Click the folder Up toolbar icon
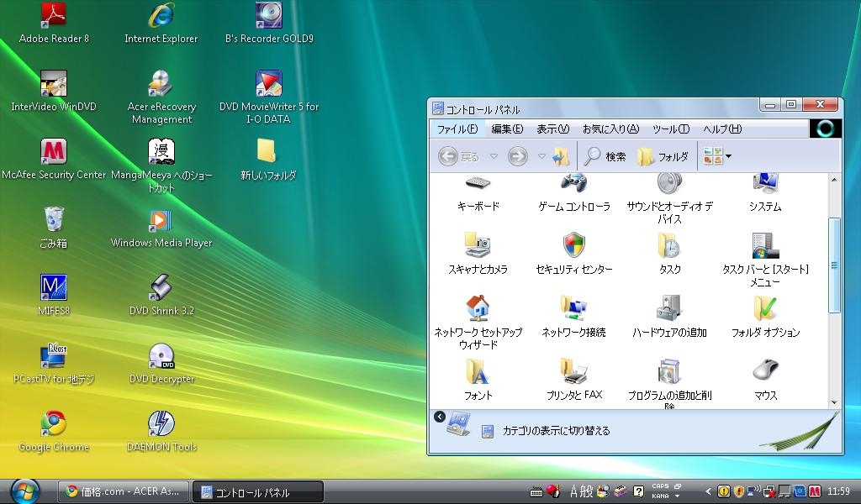Image resolution: width=861 pixels, height=504 pixels. tap(561, 156)
